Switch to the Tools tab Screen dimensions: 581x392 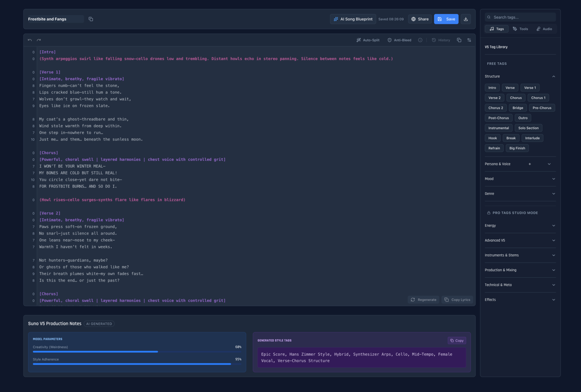[x=520, y=29]
